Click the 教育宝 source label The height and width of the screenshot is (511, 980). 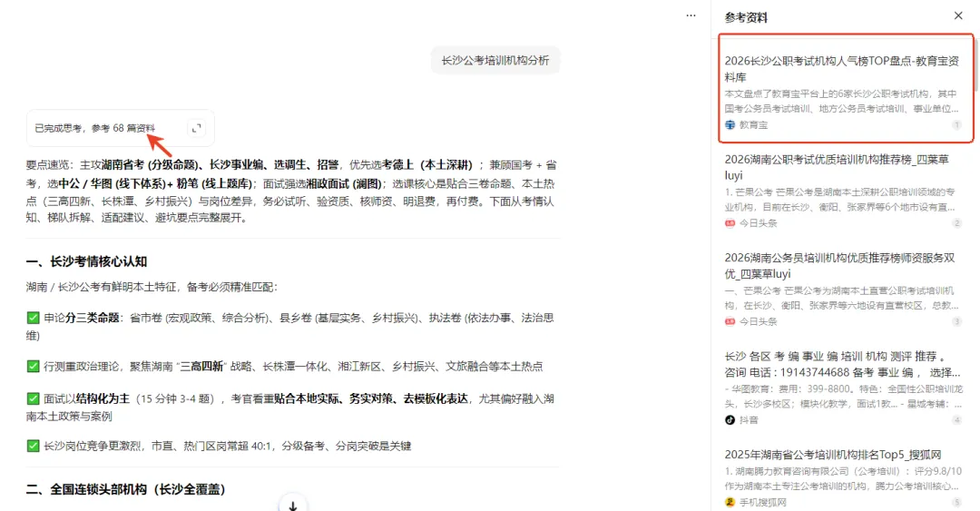click(x=753, y=125)
